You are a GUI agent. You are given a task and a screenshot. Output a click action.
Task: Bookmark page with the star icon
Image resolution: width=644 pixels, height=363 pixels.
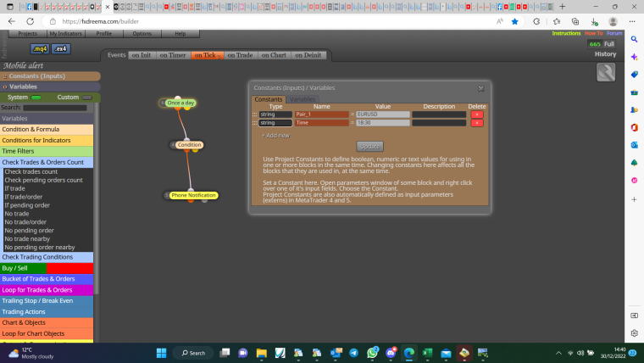click(x=514, y=21)
